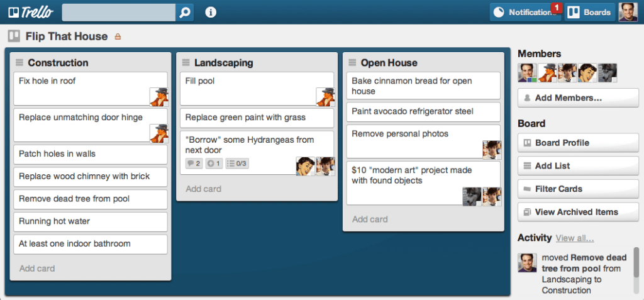This screenshot has height=300, width=644.
Task: Open the user profile avatar menu
Action: point(628,12)
